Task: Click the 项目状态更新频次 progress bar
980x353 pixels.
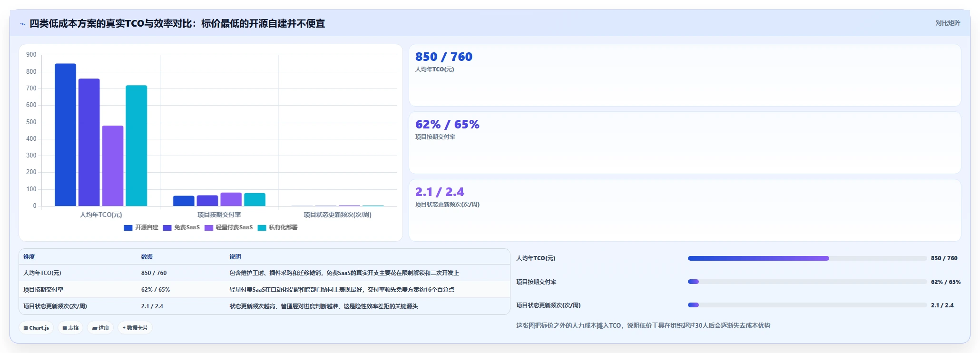Action: coord(807,305)
